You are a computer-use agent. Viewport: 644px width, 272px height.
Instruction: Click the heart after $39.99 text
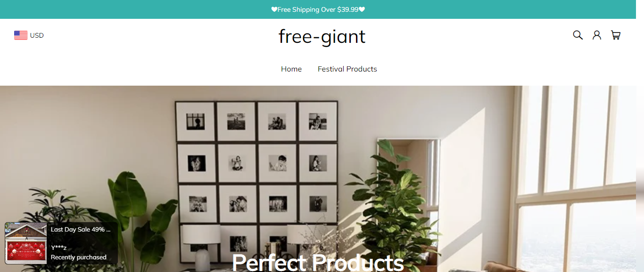(x=362, y=9)
